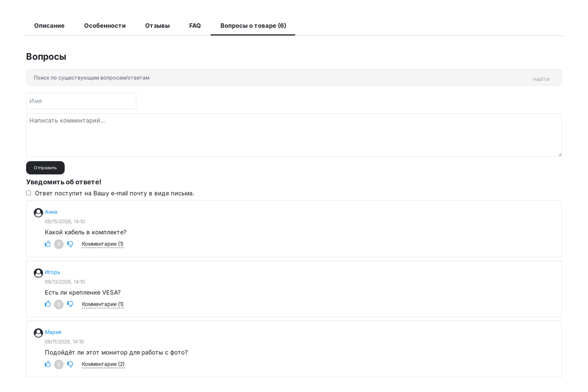Click Анна's user avatar icon
The image size is (588, 392).
[x=38, y=213]
